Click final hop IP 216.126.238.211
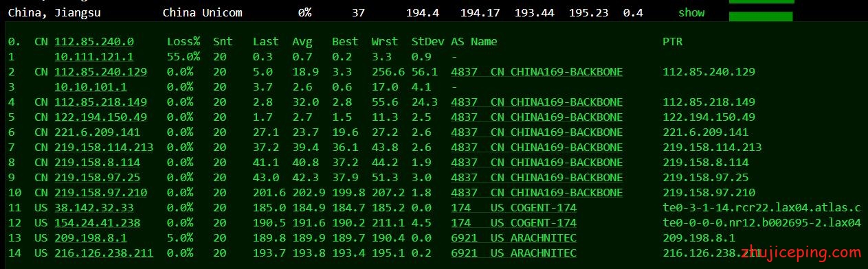This screenshot has width=868, height=269. (104, 253)
